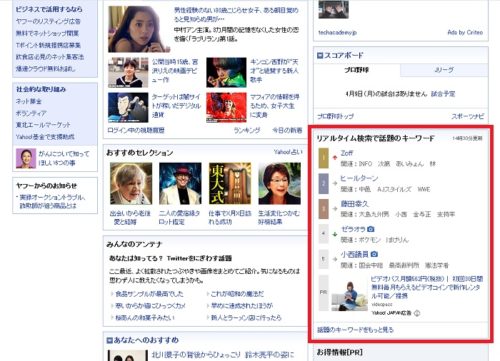Click the ad info icon next to Yahoo! JAPAN広告
500x361 pixels.
pyautogui.click(x=417, y=313)
